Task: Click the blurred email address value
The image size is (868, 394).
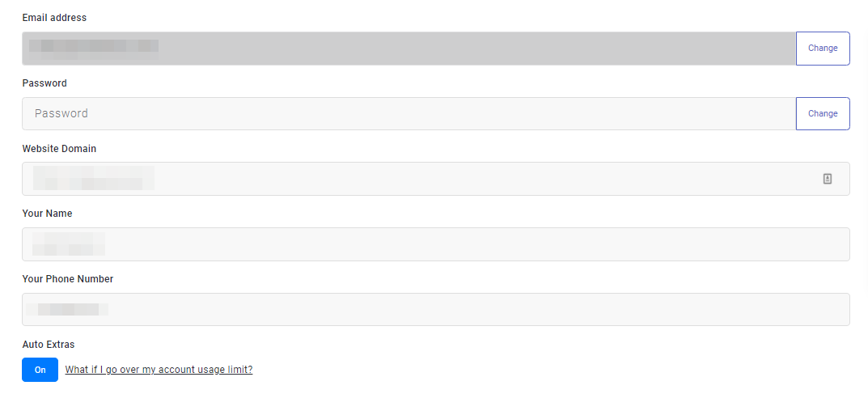Action: tap(93, 48)
